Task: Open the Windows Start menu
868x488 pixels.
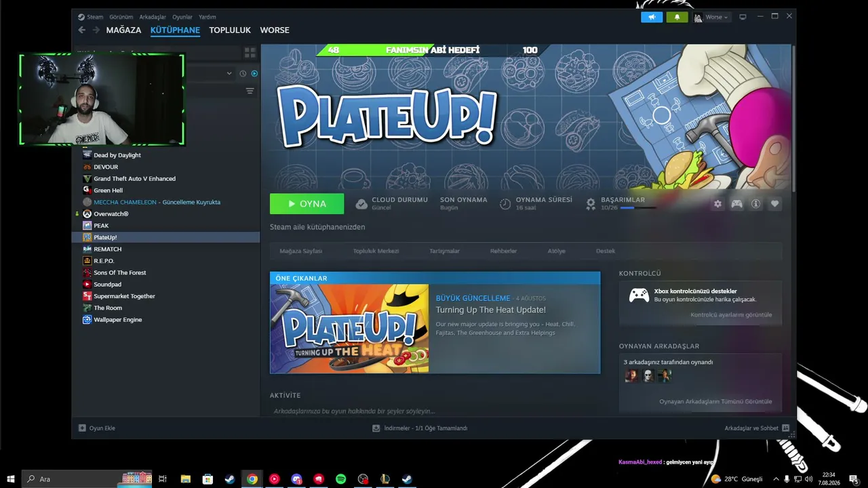Action: (10, 479)
